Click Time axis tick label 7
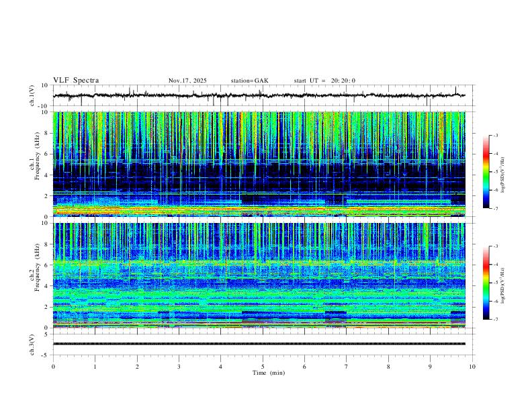The width and height of the screenshot is (532, 411). click(x=347, y=367)
